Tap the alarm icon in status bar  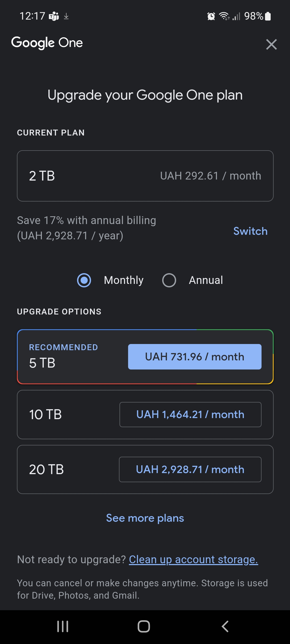pos(211,16)
